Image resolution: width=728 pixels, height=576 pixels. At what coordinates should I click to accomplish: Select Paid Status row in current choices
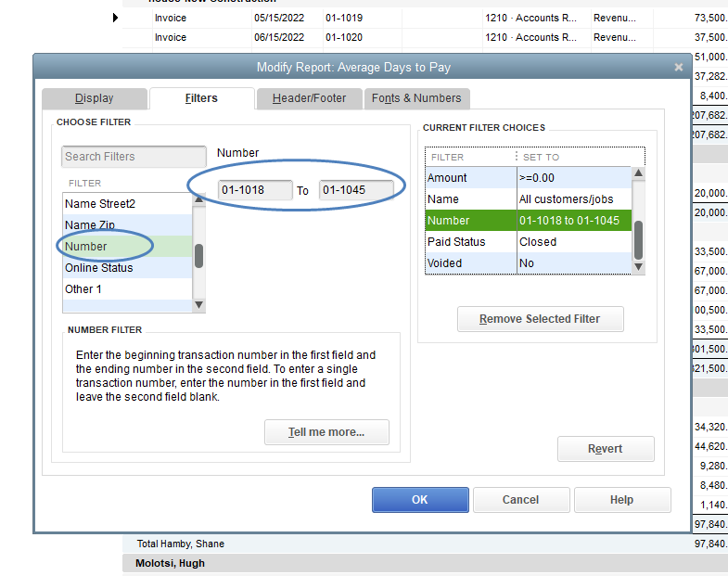point(529,242)
